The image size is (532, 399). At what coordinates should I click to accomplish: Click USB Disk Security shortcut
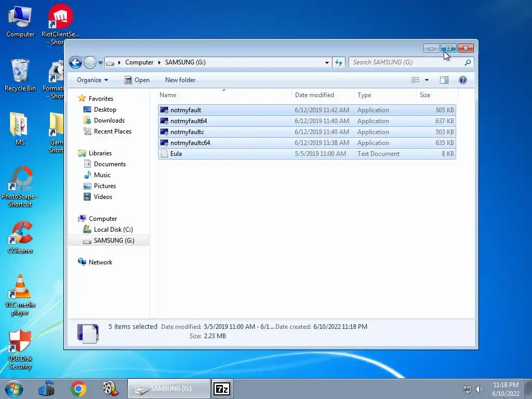[20, 350]
